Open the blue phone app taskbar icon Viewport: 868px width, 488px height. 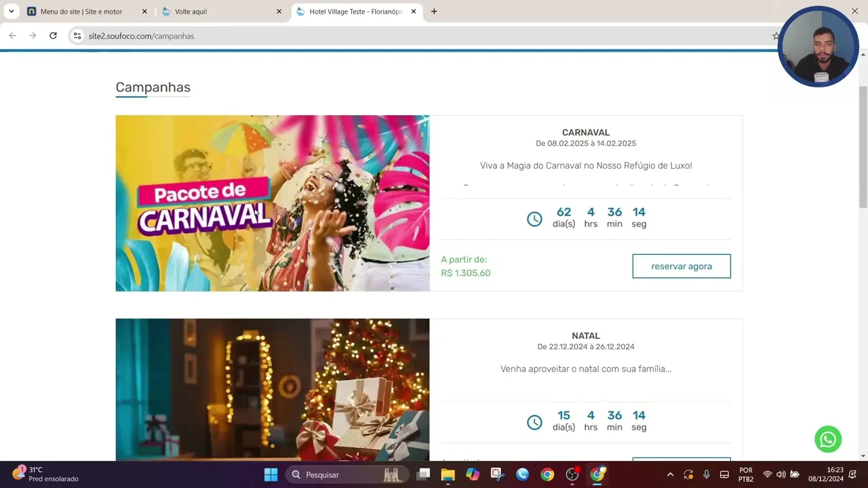(522, 474)
